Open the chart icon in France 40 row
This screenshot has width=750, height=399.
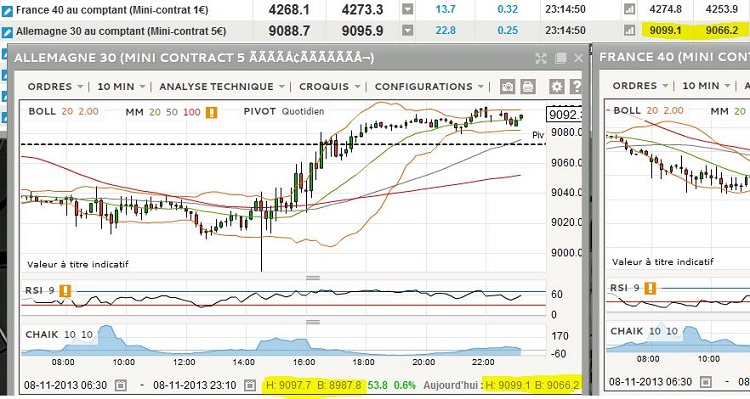tap(629, 9)
